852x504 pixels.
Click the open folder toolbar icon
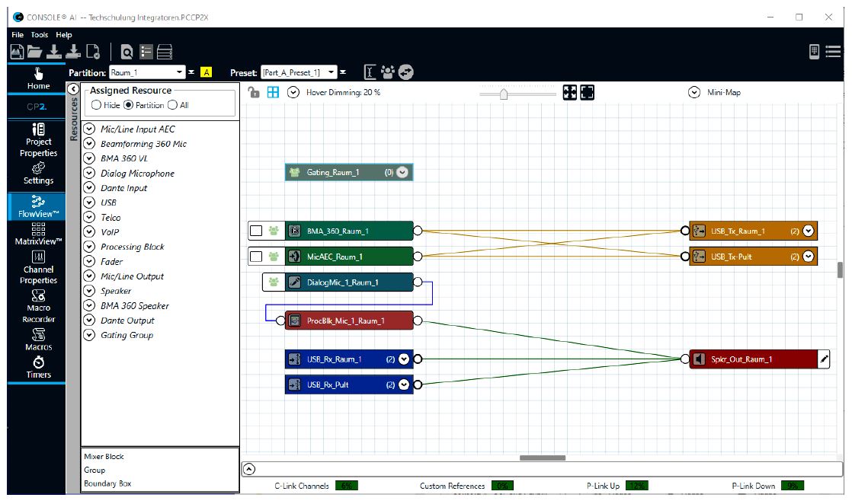pyautogui.click(x=35, y=52)
